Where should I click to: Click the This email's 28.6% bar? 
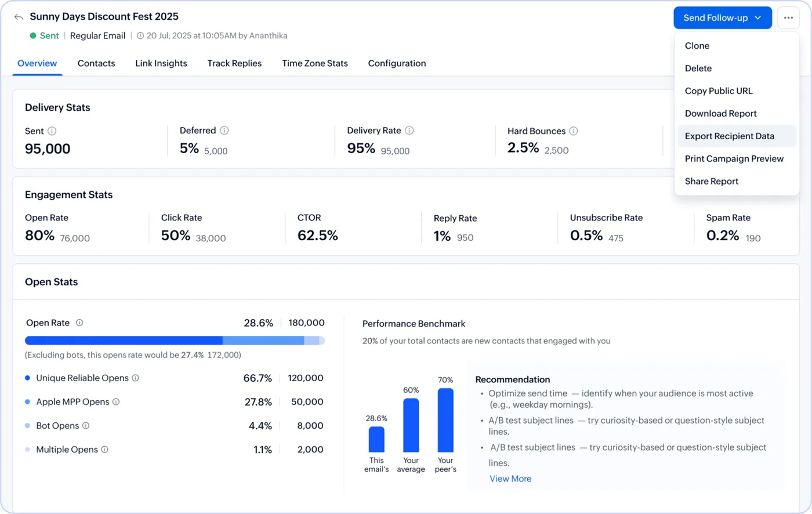point(376,439)
